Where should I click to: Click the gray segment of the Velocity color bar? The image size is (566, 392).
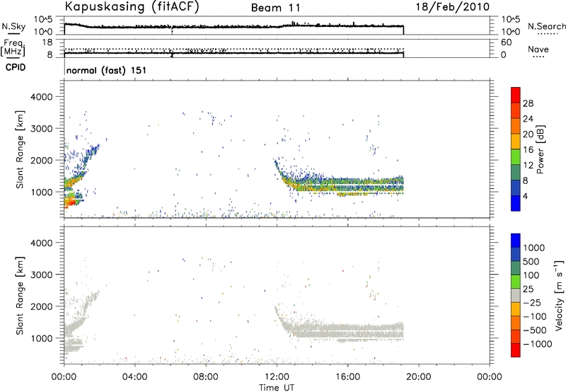click(x=516, y=295)
